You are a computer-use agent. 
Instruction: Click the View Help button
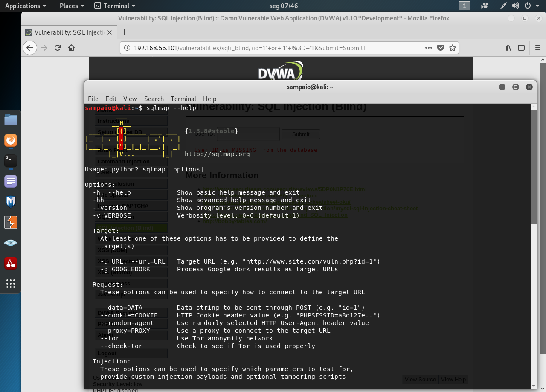(453, 379)
